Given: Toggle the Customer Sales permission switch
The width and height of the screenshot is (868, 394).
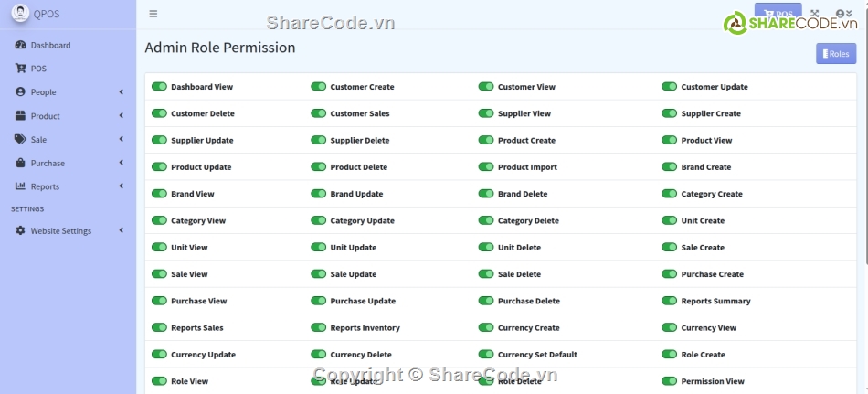Looking at the screenshot, I should coord(318,113).
